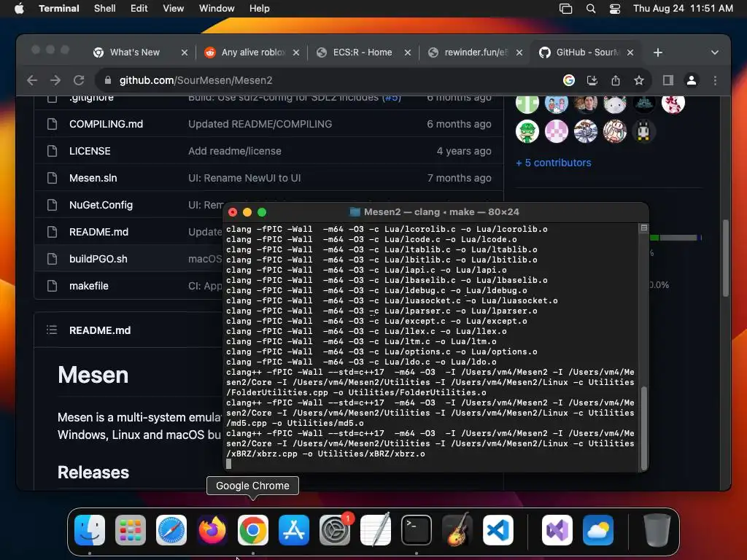Viewport: 747px width, 560px height.
Task: Open the Shell menu
Action: (105, 9)
